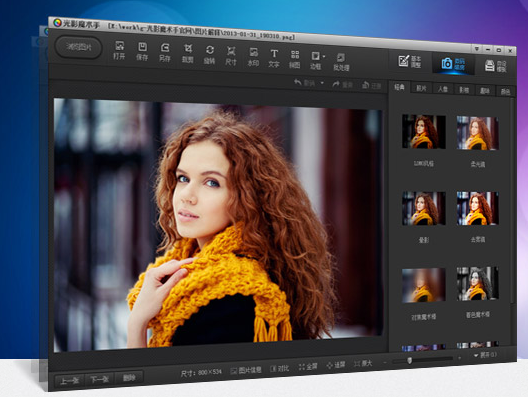Show the image at 原大 original size
The width and height of the screenshot is (528, 397).
pyautogui.click(x=363, y=364)
